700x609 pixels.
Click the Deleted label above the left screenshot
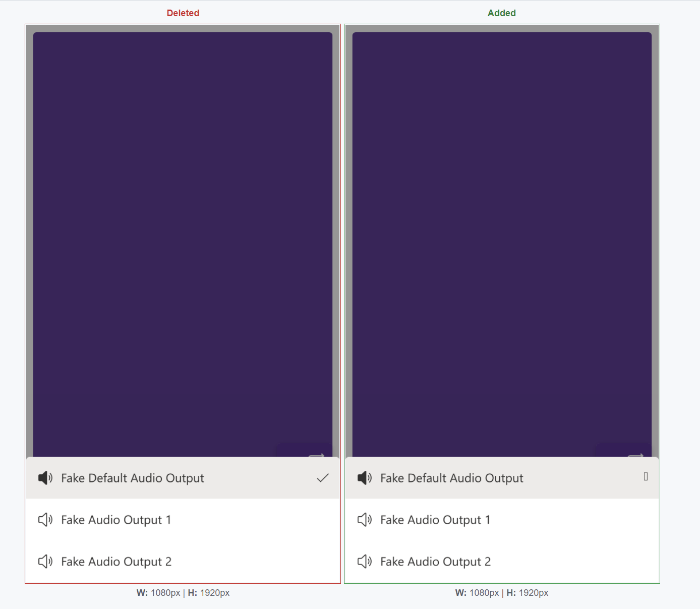click(x=183, y=13)
